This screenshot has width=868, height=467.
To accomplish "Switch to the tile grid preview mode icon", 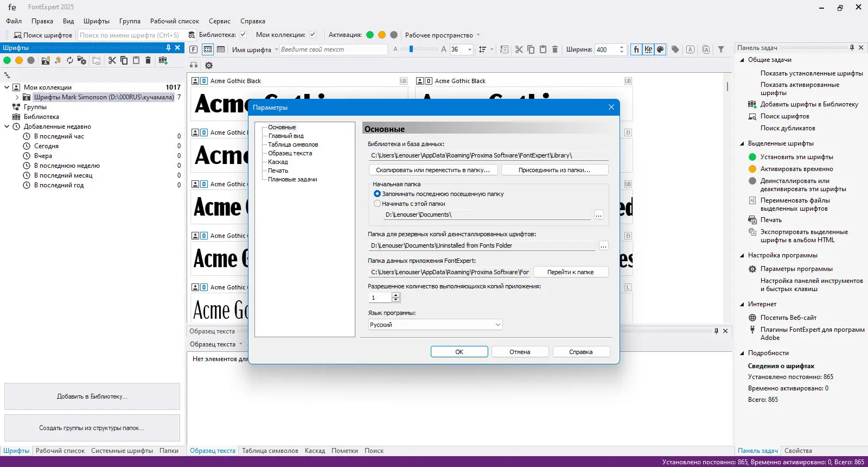I will click(208, 49).
